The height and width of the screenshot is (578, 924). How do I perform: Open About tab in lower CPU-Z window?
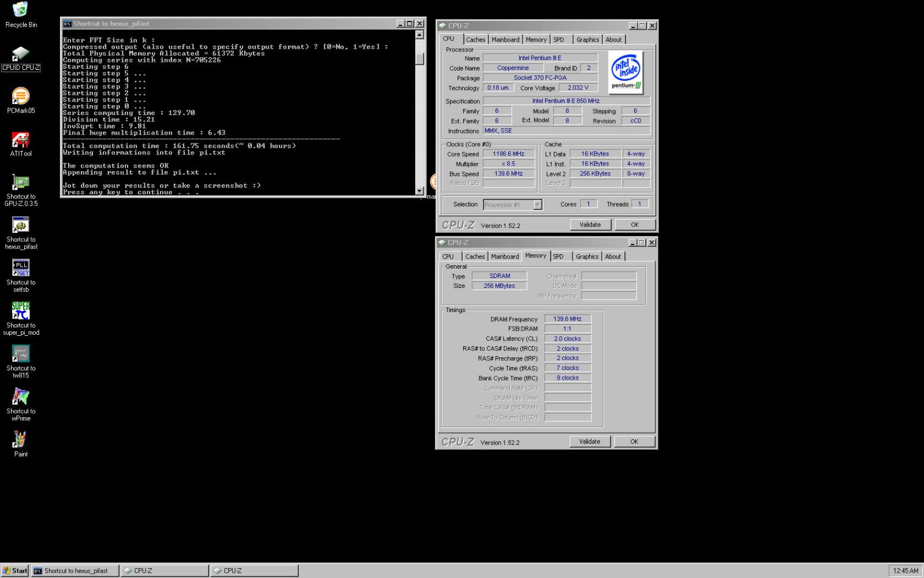pos(613,257)
